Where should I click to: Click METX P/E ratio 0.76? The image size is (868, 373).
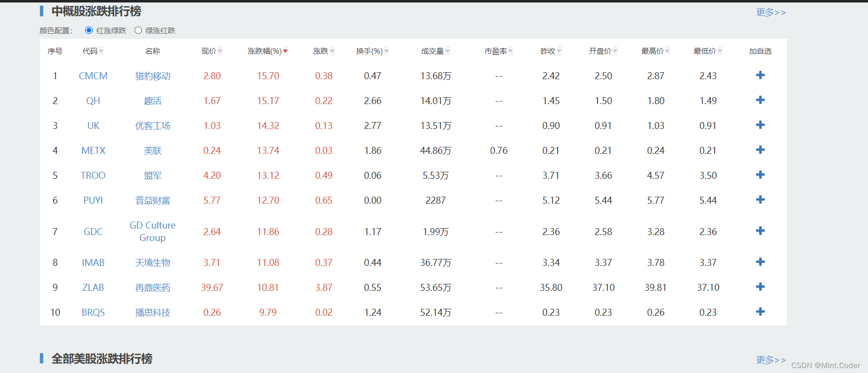click(x=498, y=150)
